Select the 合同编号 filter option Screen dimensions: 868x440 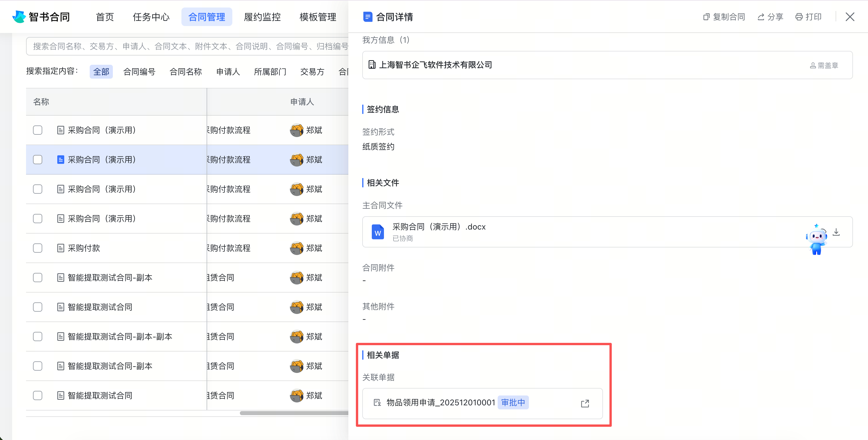pyautogui.click(x=139, y=71)
